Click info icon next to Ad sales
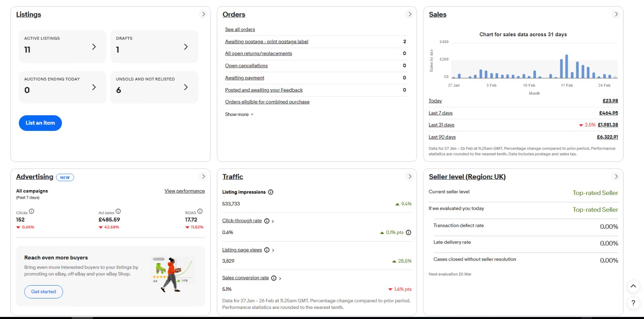644x319 pixels. click(118, 211)
